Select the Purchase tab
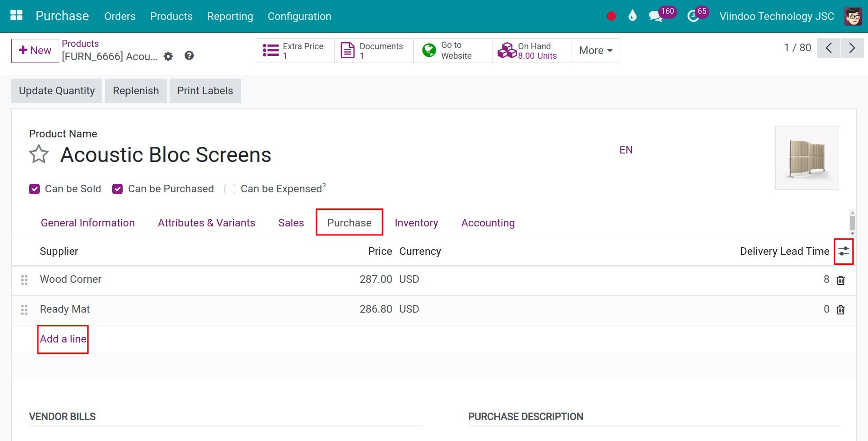 (349, 223)
